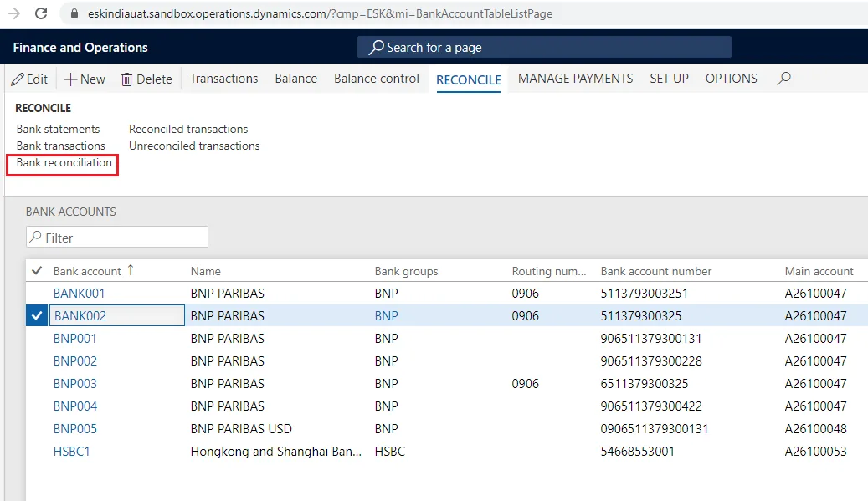Open Reconciled transactions

point(188,129)
